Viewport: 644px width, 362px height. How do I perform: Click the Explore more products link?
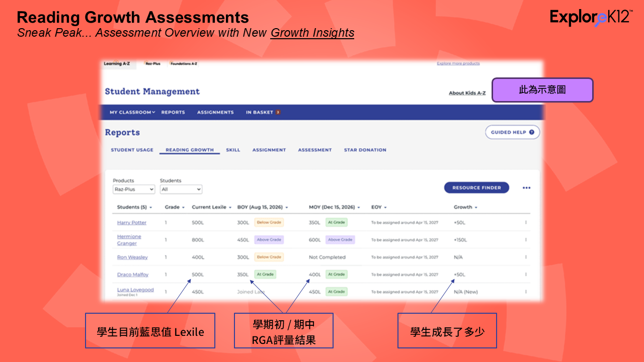tap(458, 63)
